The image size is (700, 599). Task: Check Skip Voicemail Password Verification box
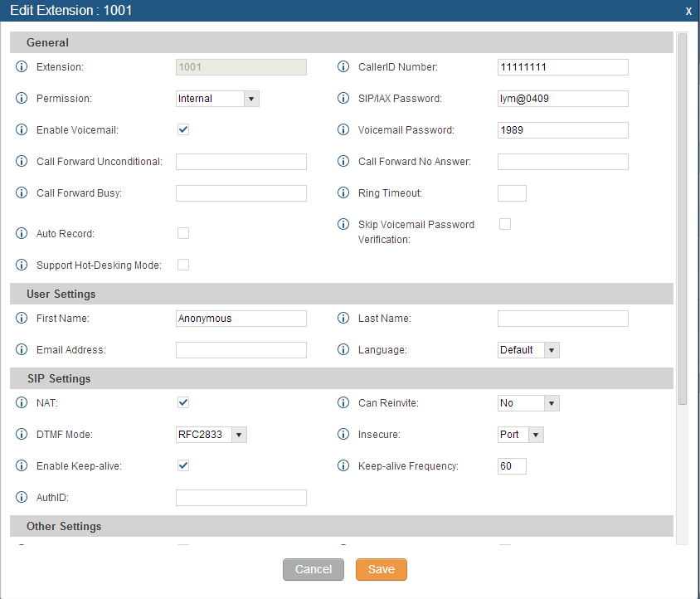click(505, 224)
